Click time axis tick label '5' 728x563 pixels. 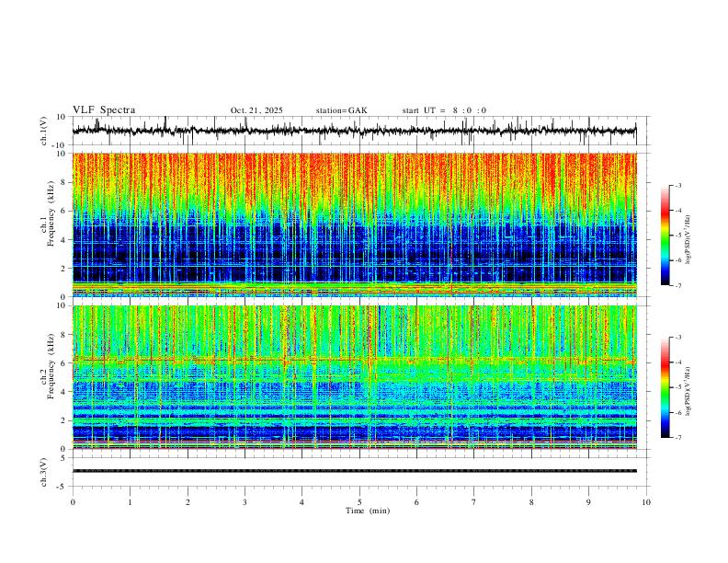tap(359, 502)
